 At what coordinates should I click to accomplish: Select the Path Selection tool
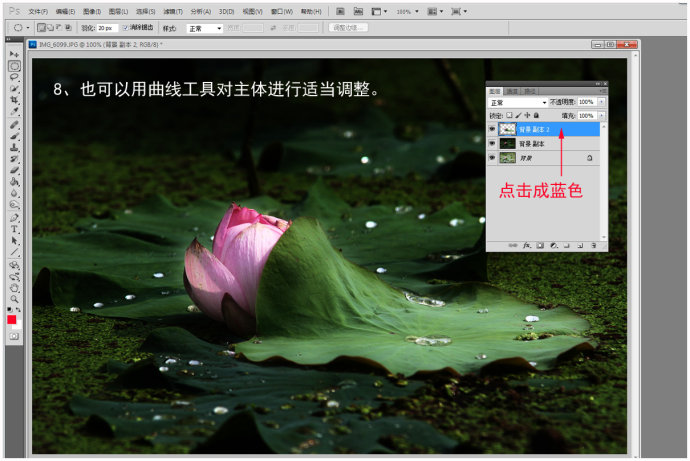tap(14, 241)
